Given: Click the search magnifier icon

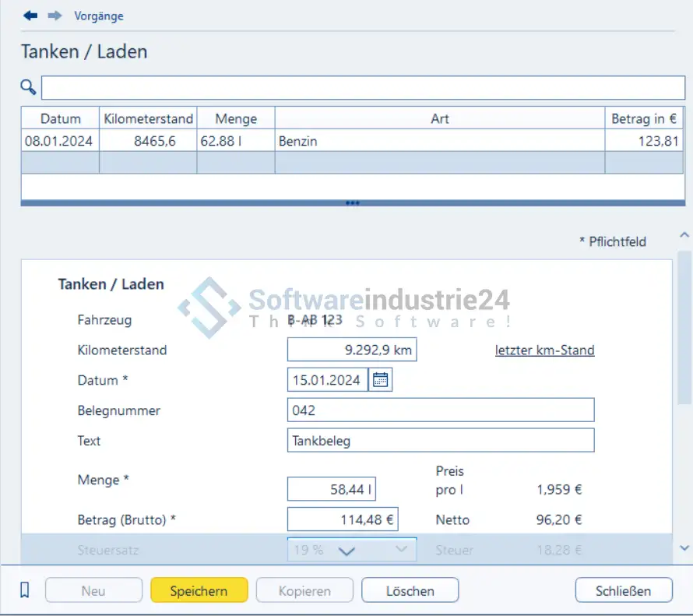Looking at the screenshot, I should pos(28,87).
